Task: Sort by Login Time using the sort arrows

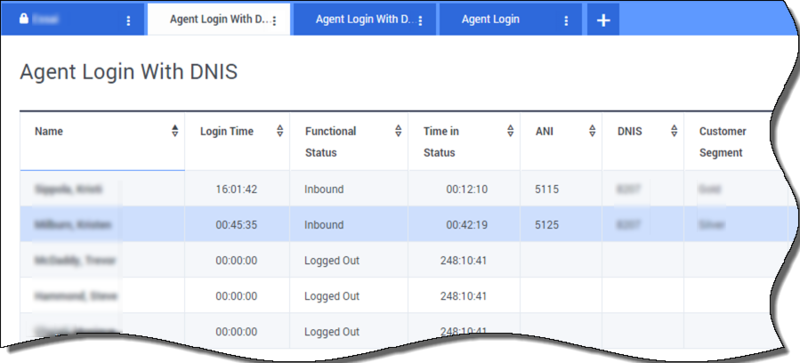Action: pos(280,131)
